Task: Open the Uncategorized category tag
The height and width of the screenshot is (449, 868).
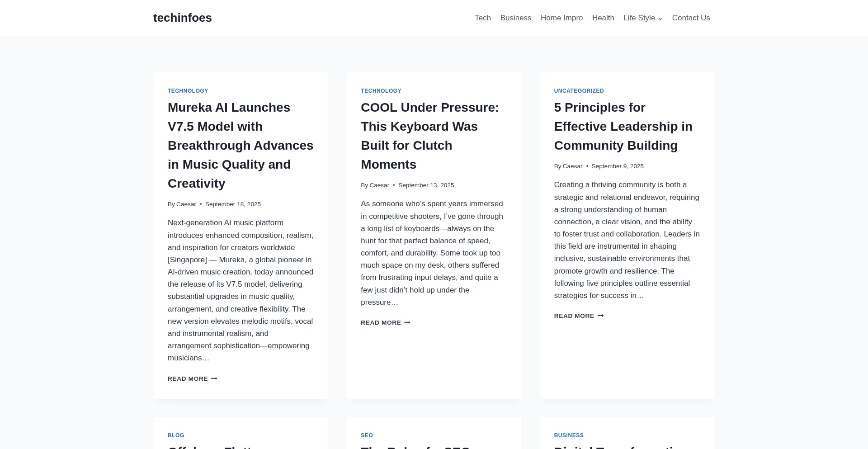Action: (x=579, y=91)
